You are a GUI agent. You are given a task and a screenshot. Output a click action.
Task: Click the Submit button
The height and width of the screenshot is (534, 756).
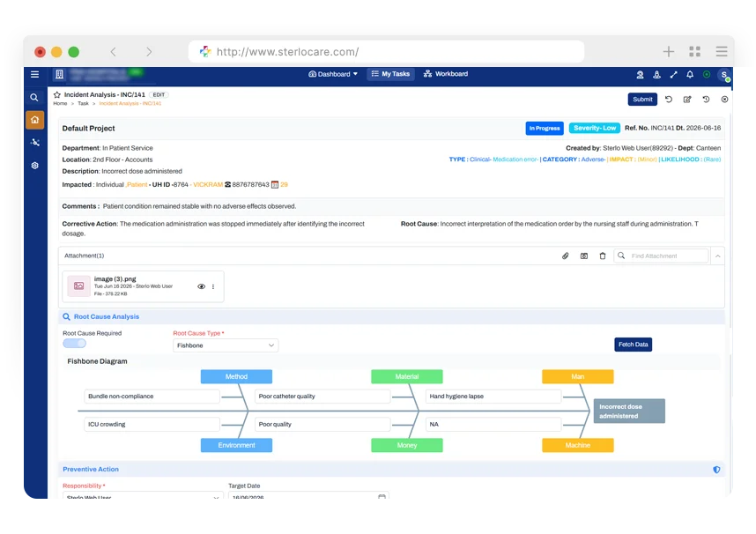(x=642, y=100)
